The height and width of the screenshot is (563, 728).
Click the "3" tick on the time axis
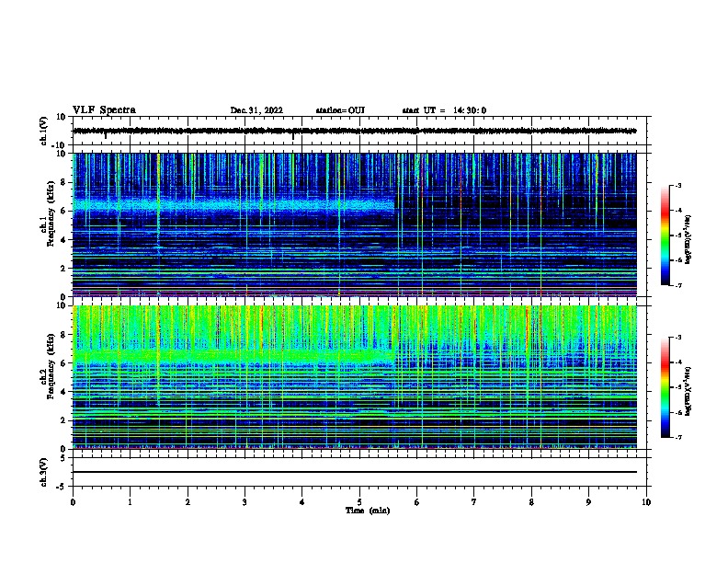click(x=245, y=502)
